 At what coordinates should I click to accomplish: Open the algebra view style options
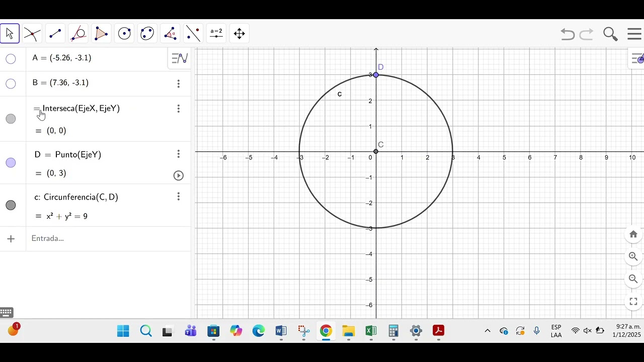[180, 58]
